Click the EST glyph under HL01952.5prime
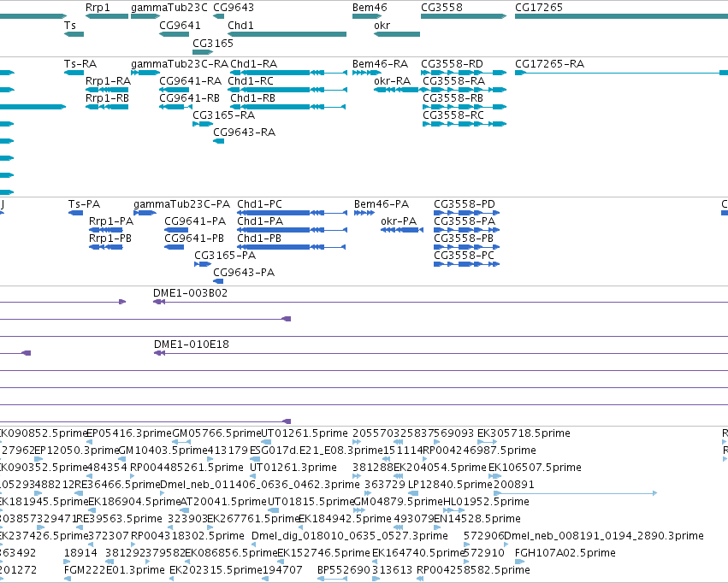The height and width of the screenshot is (583, 728). 454,510
